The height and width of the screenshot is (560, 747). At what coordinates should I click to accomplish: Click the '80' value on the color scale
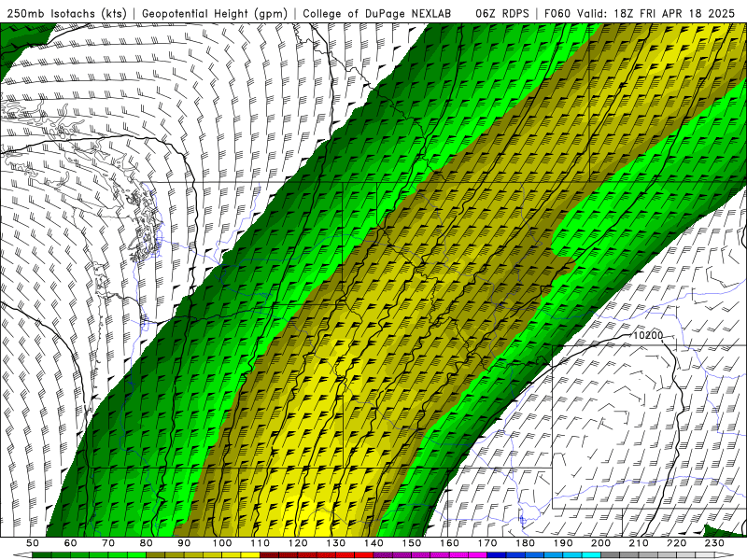click(147, 543)
